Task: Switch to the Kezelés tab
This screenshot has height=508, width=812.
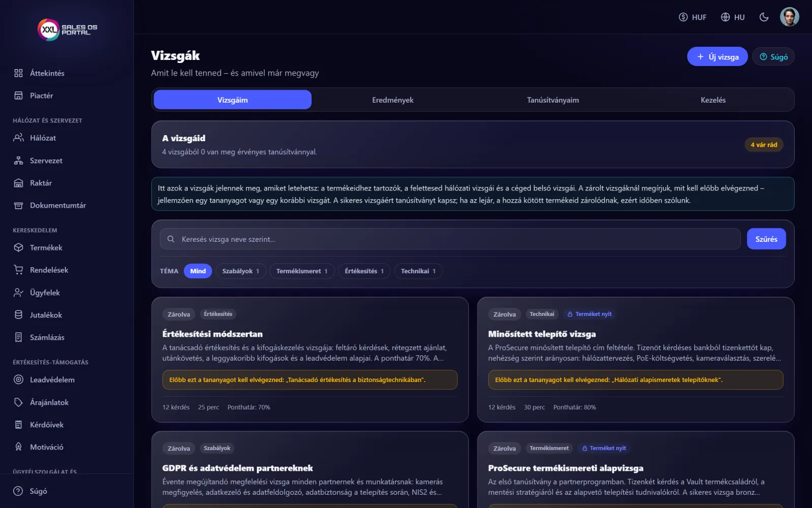Action: pos(713,100)
